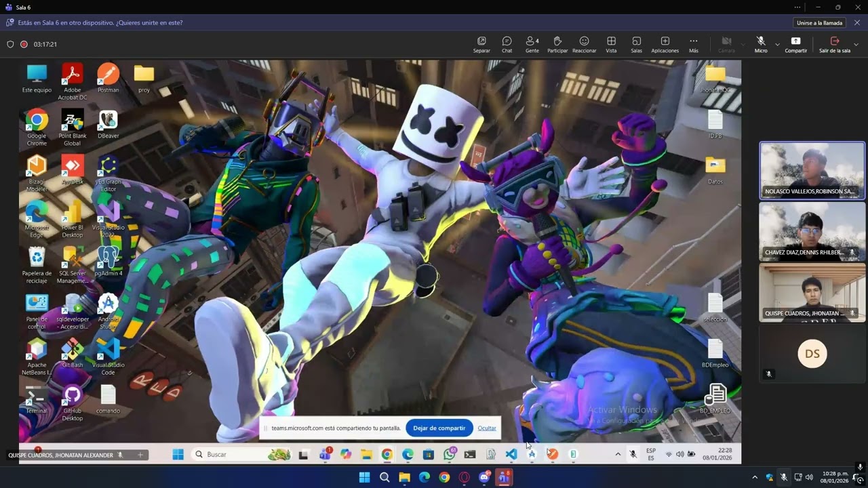Select the Google Chrome desktop shortcut

point(37,128)
